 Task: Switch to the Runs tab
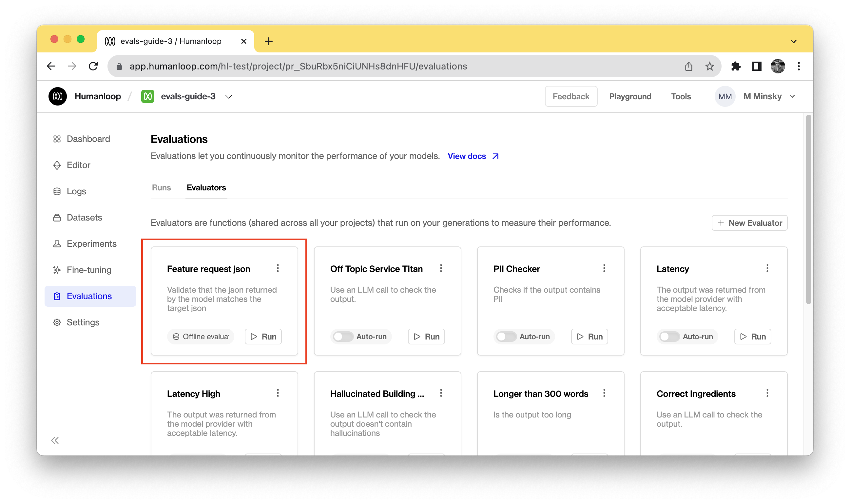[161, 187]
